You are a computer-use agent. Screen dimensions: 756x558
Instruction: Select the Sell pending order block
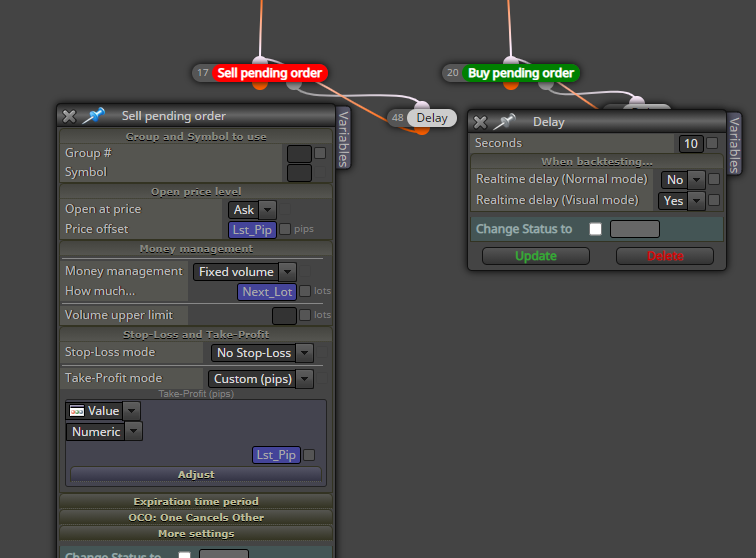270,73
